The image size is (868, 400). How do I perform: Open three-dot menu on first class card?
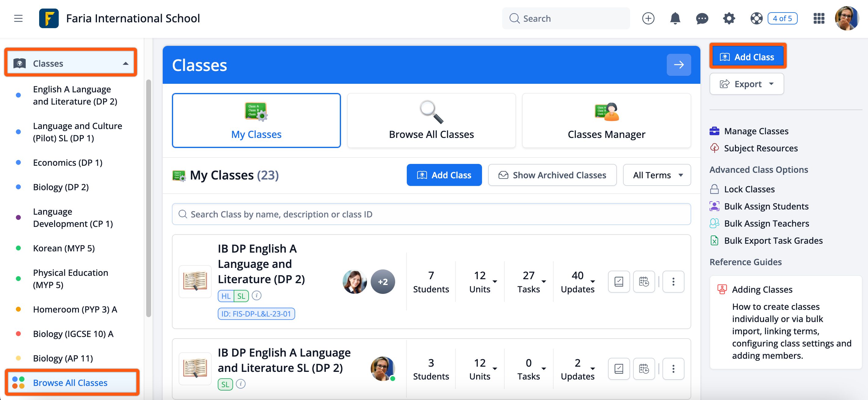(x=673, y=281)
